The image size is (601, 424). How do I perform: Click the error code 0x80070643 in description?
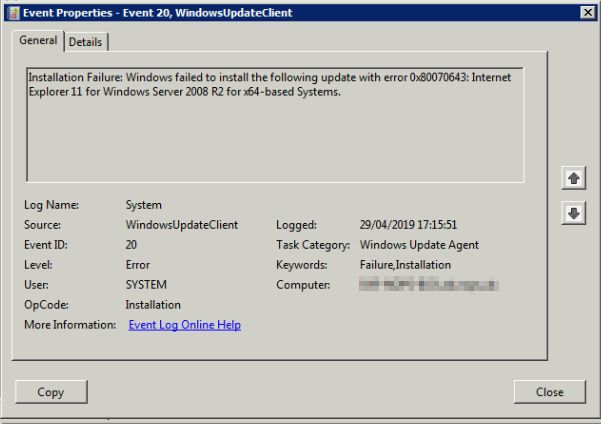[439, 77]
